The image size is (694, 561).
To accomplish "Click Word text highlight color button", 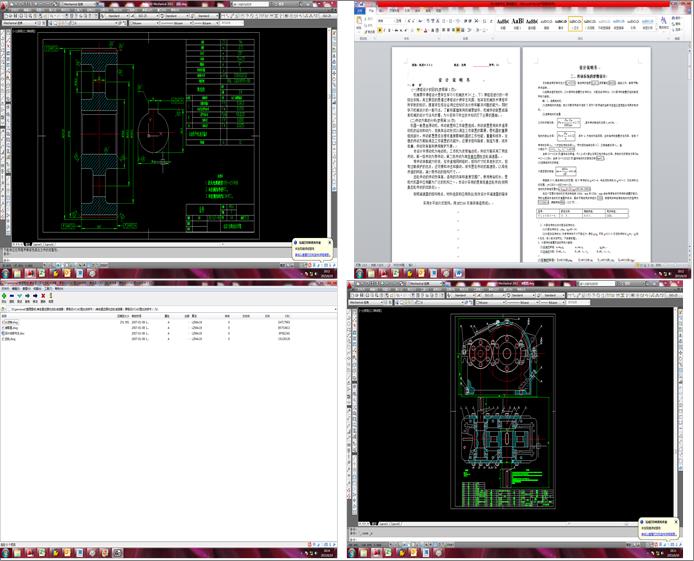I will click(418, 30).
